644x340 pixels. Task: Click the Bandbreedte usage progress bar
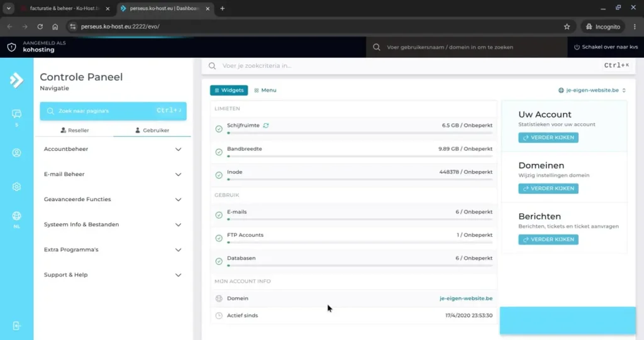[x=360, y=156]
